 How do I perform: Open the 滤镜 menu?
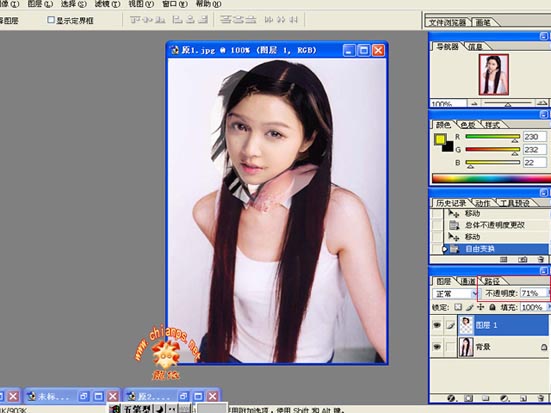pyautogui.click(x=107, y=4)
